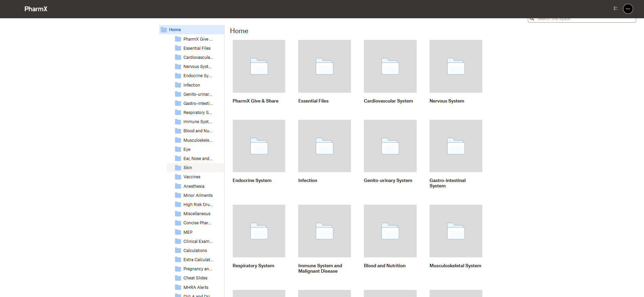The image size is (644, 297).
Task: Open the Infection folder thumbnail
Action: tap(325, 146)
